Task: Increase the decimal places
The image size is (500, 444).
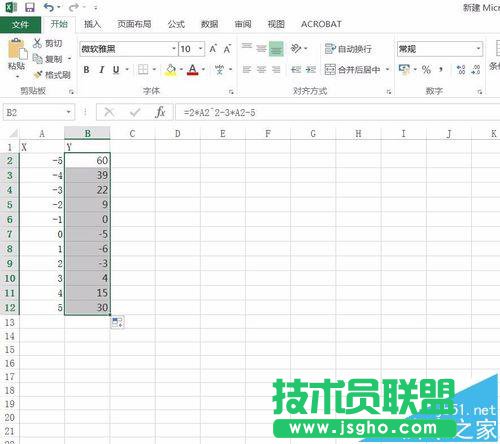Action: coord(461,70)
